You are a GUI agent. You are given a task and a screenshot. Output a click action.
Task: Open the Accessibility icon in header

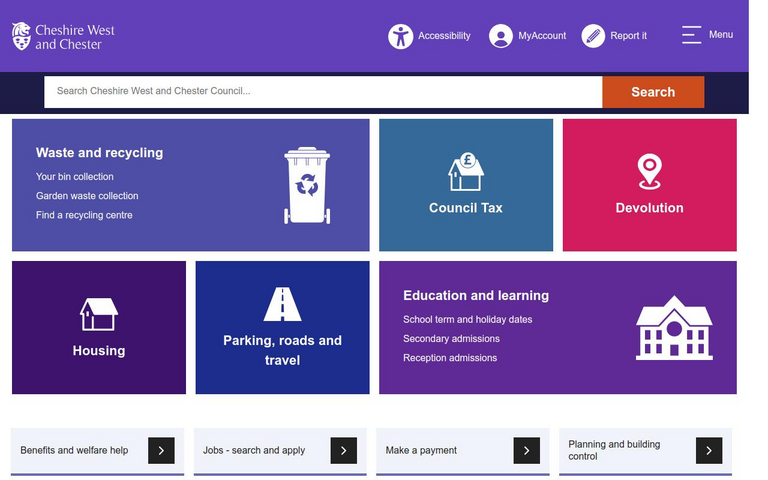(x=400, y=36)
